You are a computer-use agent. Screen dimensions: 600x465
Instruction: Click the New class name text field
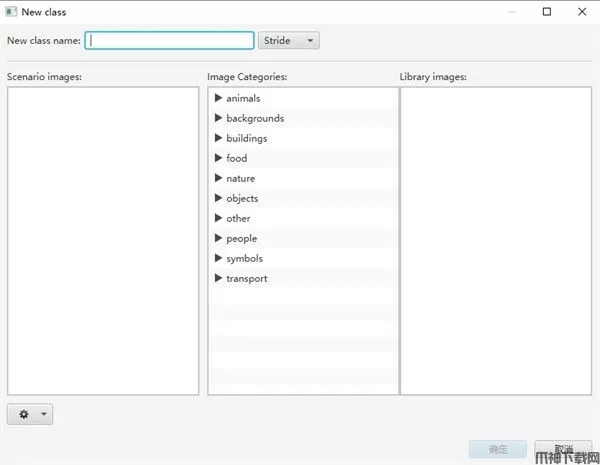pyautogui.click(x=169, y=40)
